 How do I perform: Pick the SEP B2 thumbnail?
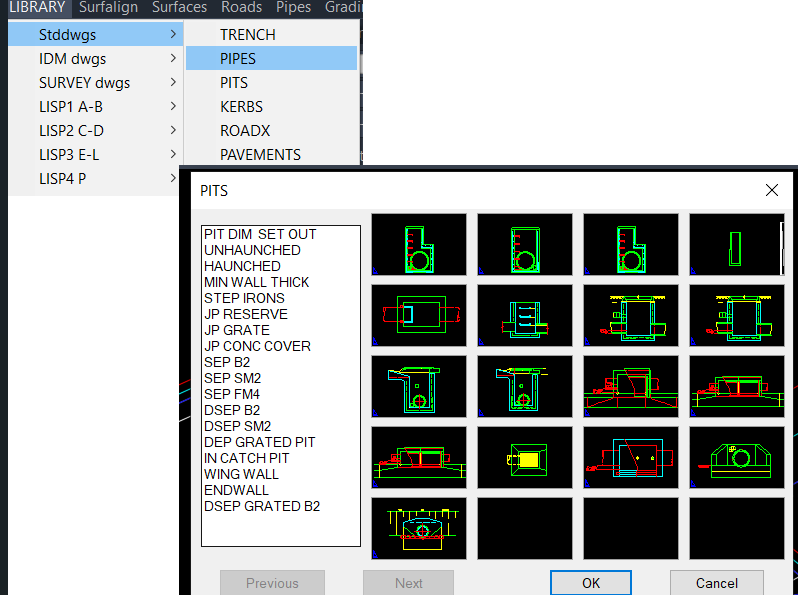click(x=419, y=386)
